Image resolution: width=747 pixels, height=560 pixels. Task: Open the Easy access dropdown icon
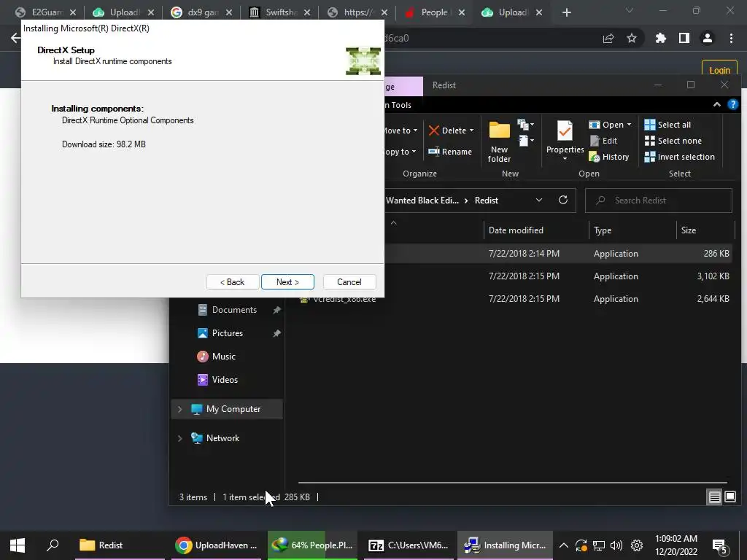pyautogui.click(x=525, y=141)
